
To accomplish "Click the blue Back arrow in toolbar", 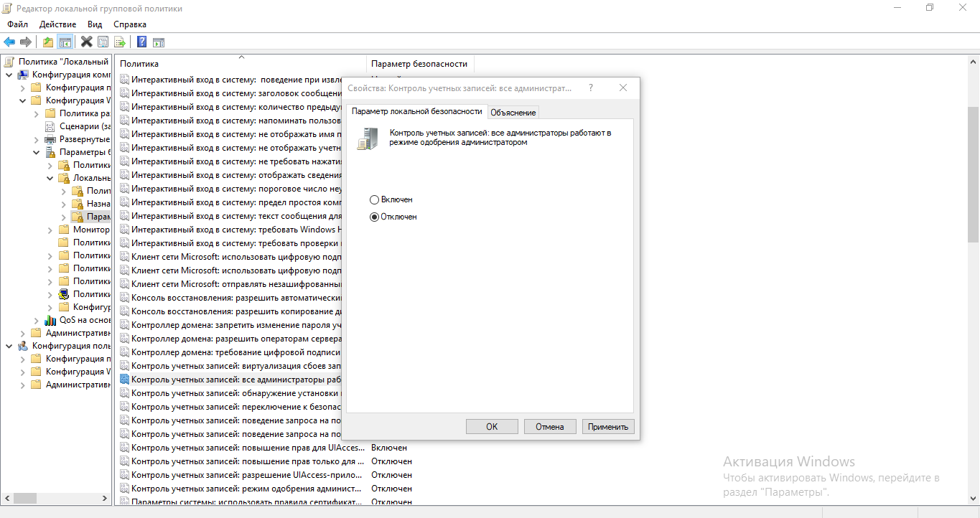I will (9, 42).
